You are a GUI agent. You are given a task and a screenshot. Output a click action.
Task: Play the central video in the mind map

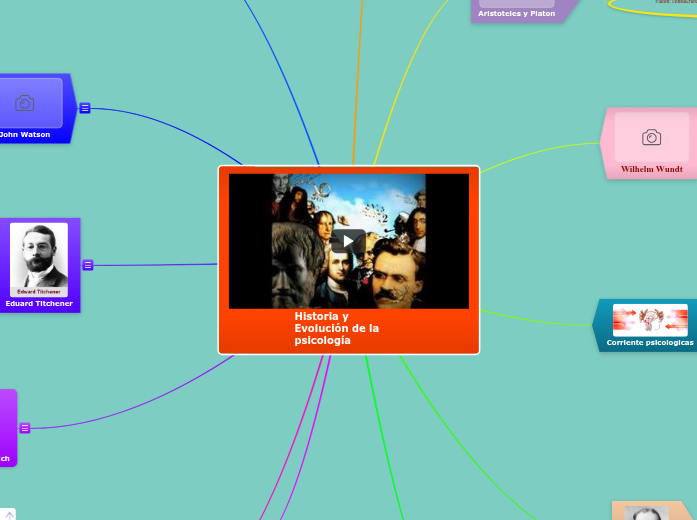click(x=348, y=241)
